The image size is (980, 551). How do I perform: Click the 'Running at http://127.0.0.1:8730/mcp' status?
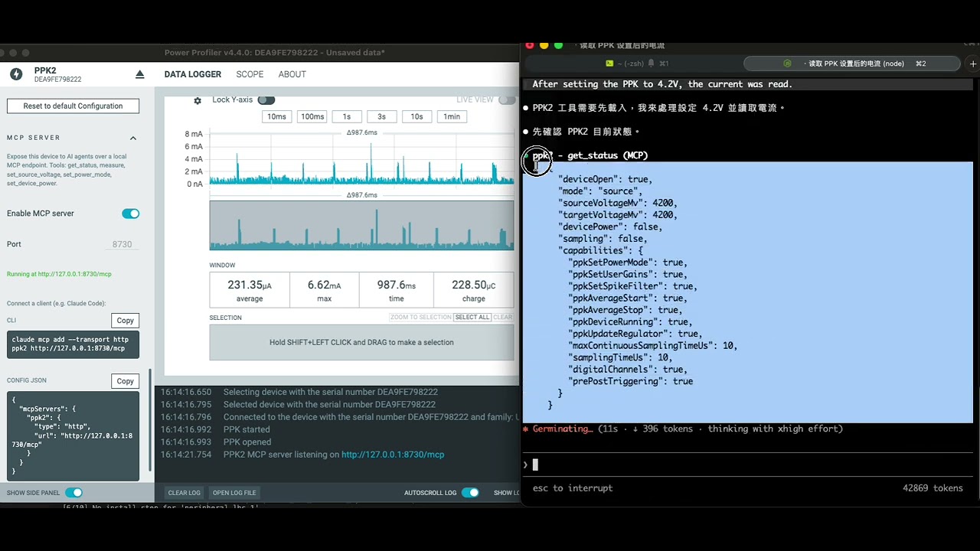[59, 274]
